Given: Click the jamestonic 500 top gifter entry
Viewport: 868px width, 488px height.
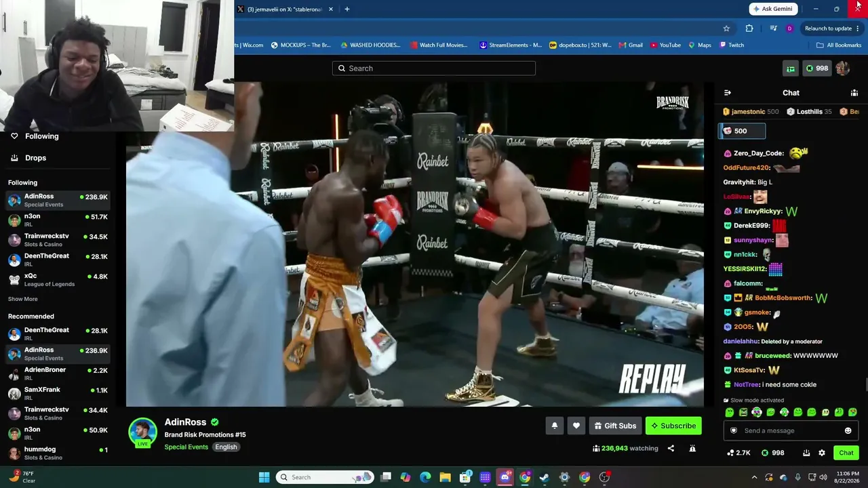Looking at the screenshot, I should pyautogui.click(x=751, y=112).
